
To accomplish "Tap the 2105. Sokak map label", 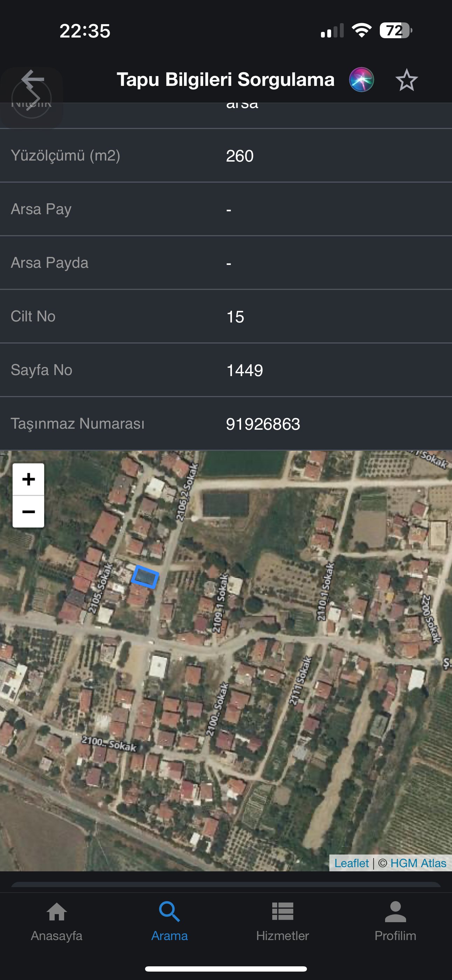I will 100,588.
